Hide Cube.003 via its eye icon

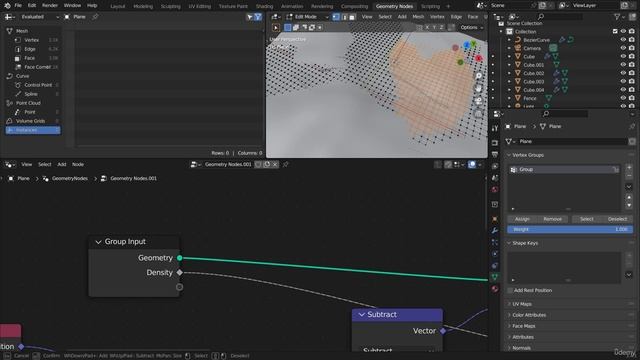coord(623,82)
